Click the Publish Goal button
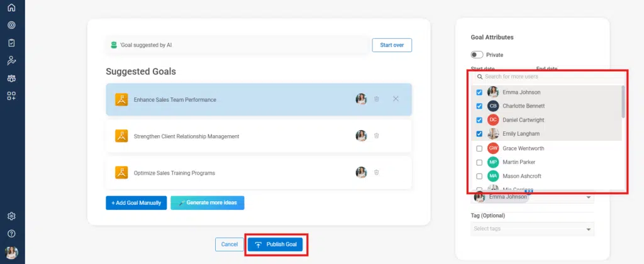 [x=275, y=245]
